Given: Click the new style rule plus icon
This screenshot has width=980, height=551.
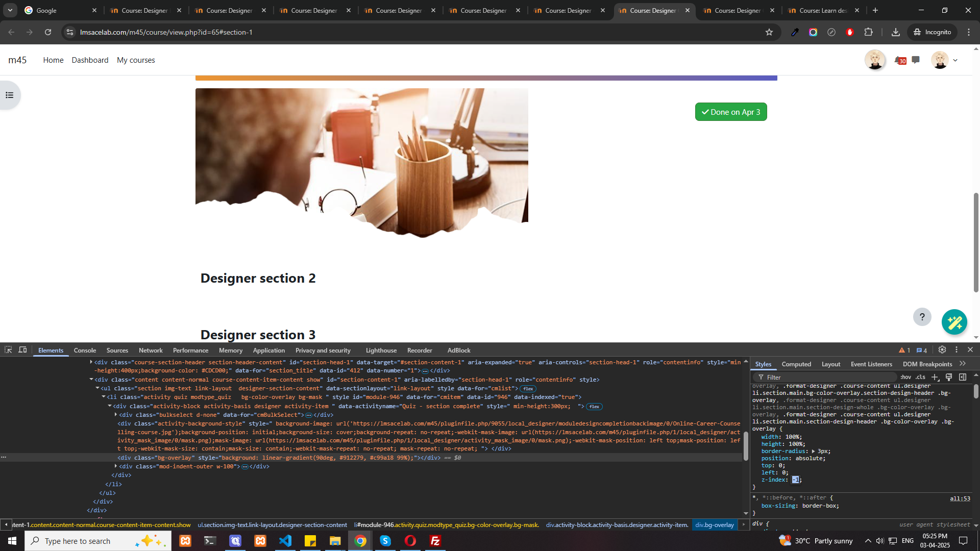Looking at the screenshot, I should pos(935,378).
